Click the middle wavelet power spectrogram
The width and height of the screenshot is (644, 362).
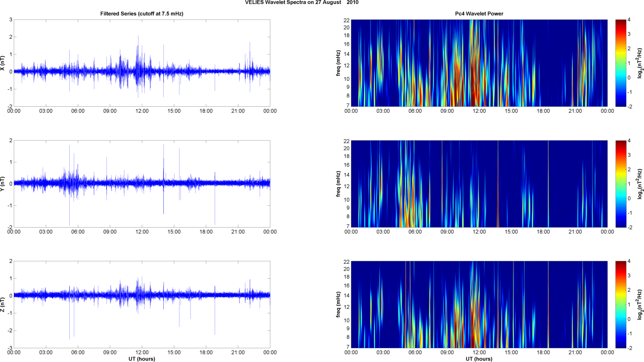(479, 184)
